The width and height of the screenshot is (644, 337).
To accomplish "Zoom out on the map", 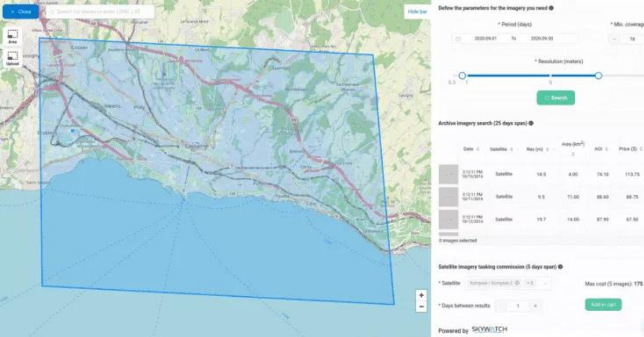I will [421, 306].
